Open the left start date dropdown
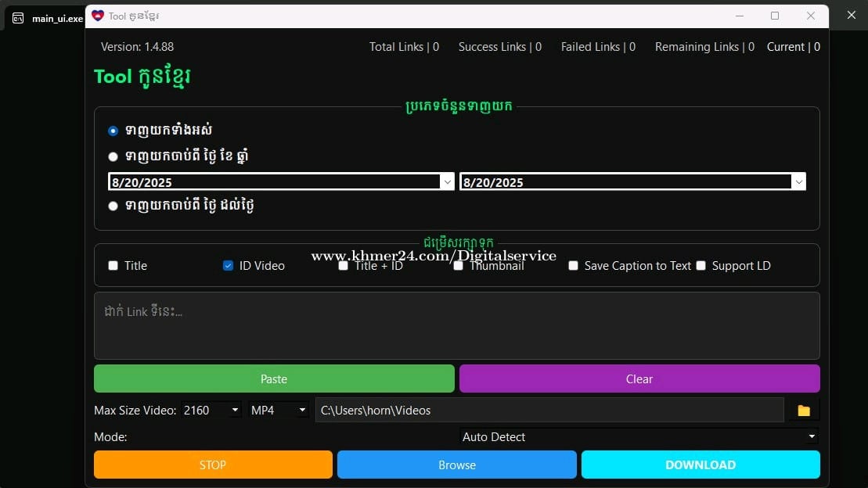 tap(447, 182)
